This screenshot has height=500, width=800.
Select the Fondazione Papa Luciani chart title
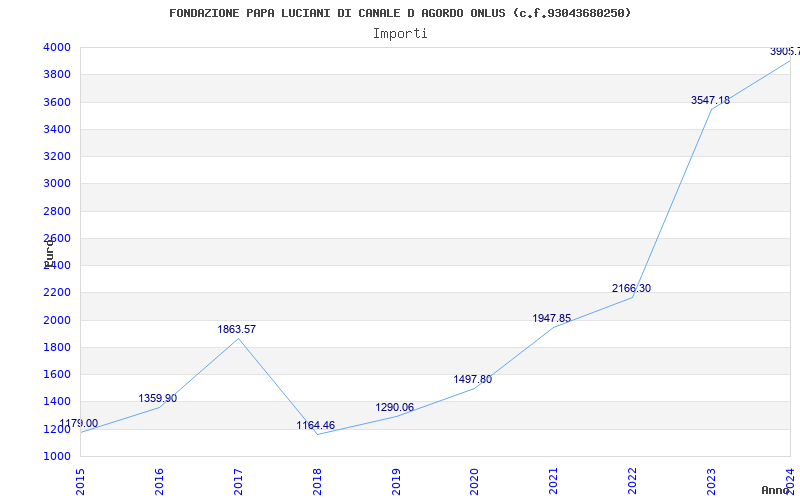click(x=400, y=13)
